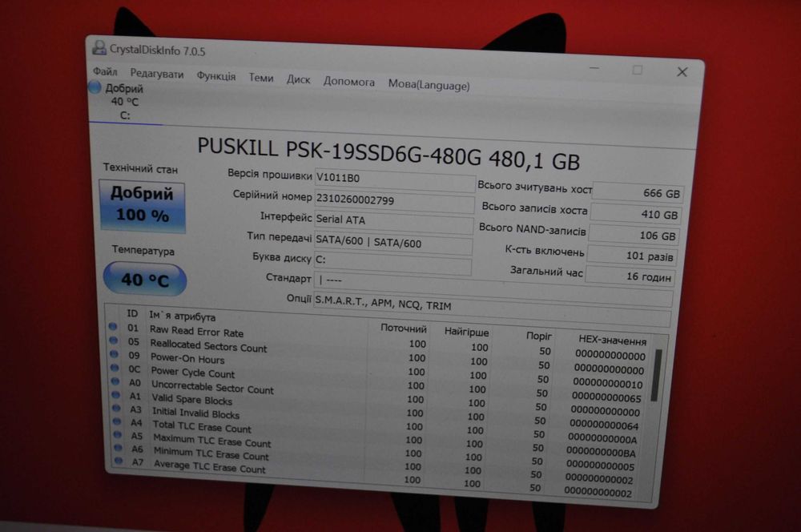Viewport: 801px width, 532px height.
Task: Open the Редагувати menu
Action: 157,74
